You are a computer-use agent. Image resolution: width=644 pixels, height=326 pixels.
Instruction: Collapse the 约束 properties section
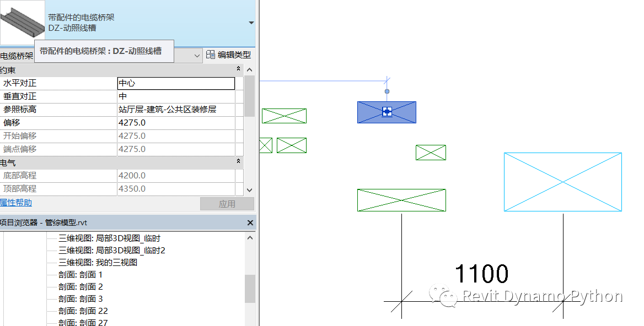(x=238, y=69)
